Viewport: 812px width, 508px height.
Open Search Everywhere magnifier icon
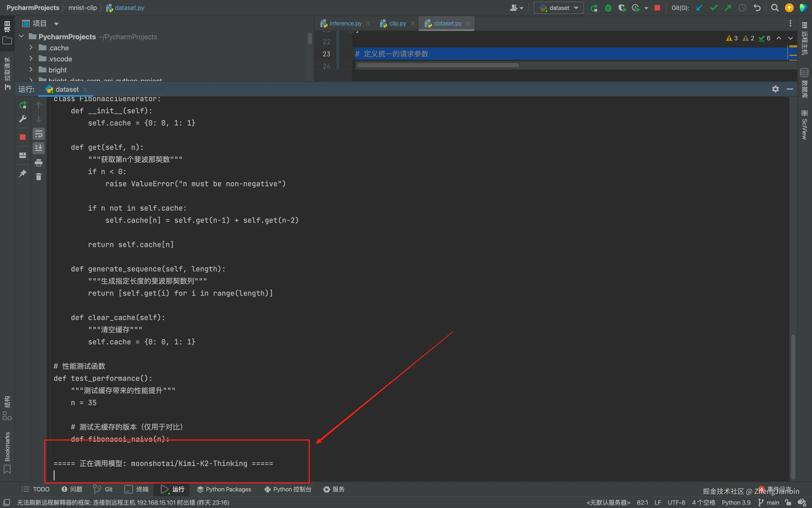tap(774, 8)
